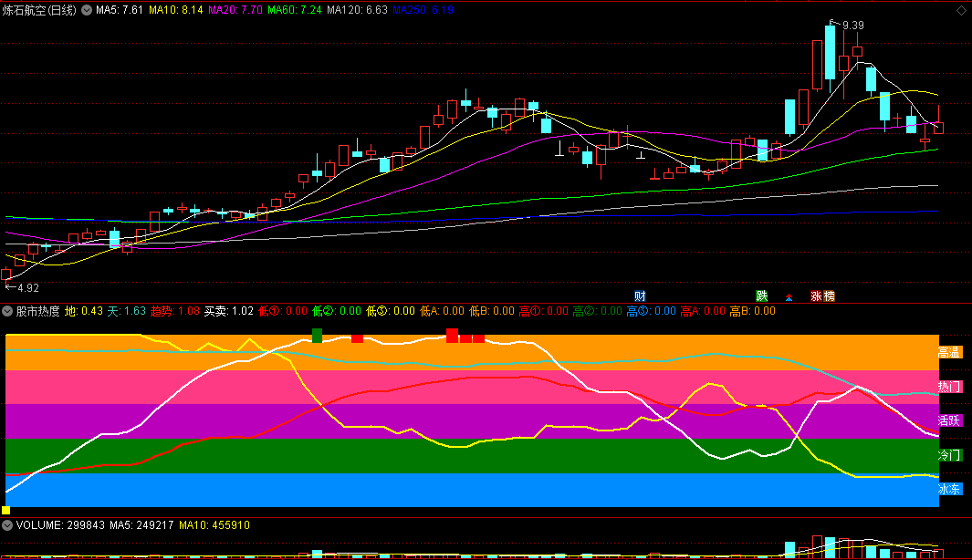This screenshot has width=972, height=560.
Task: Click the small square icon in top-right corner
Action: (x=961, y=9)
